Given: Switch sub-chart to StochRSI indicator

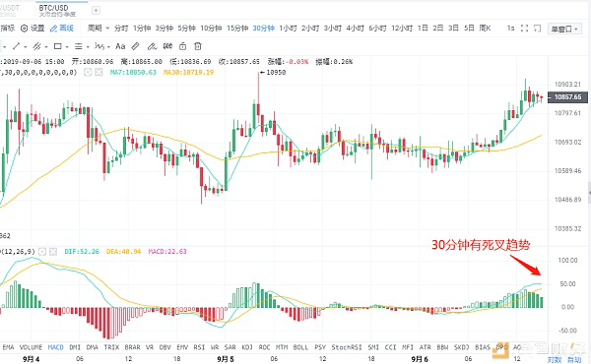Looking at the screenshot, I should click(x=347, y=347).
